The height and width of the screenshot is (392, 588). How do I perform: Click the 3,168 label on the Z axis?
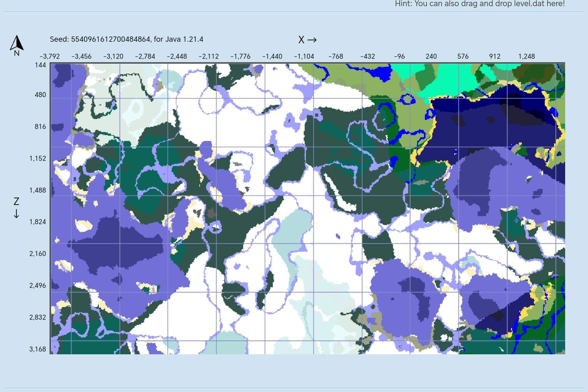(x=38, y=349)
